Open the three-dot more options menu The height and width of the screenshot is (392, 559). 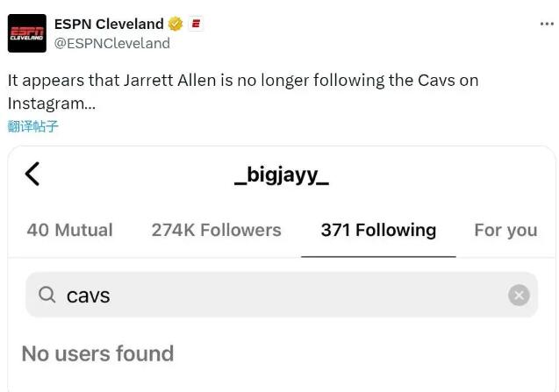click(547, 24)
